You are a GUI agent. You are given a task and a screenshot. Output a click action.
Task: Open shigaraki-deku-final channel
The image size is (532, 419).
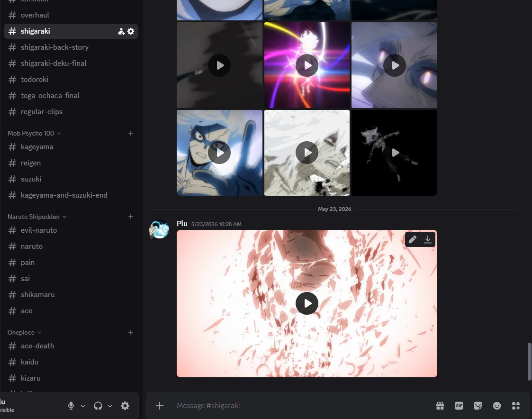click(x=71, y=63)
